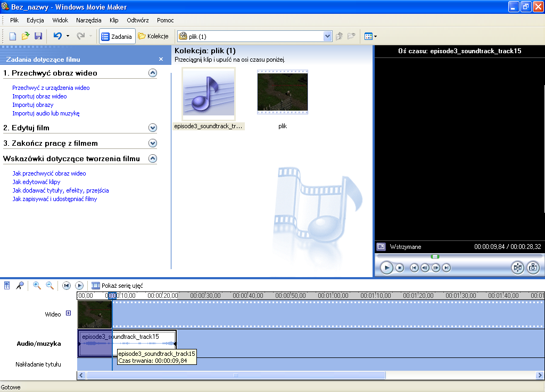Image resolution: width=545 pixels, height=392 pixels.
Task: Click the Narrate timeline microphone icon
Action: click(x=20, y=286)
